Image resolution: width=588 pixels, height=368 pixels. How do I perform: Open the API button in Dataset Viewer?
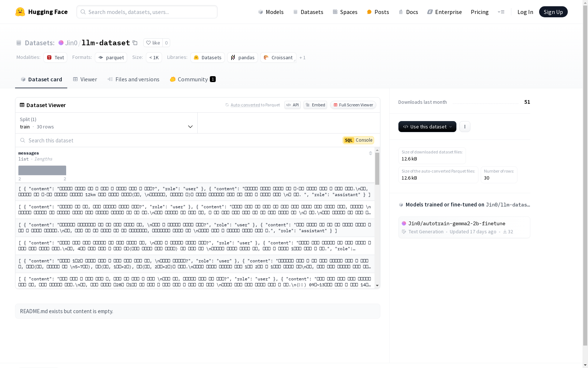click(293, 105)
